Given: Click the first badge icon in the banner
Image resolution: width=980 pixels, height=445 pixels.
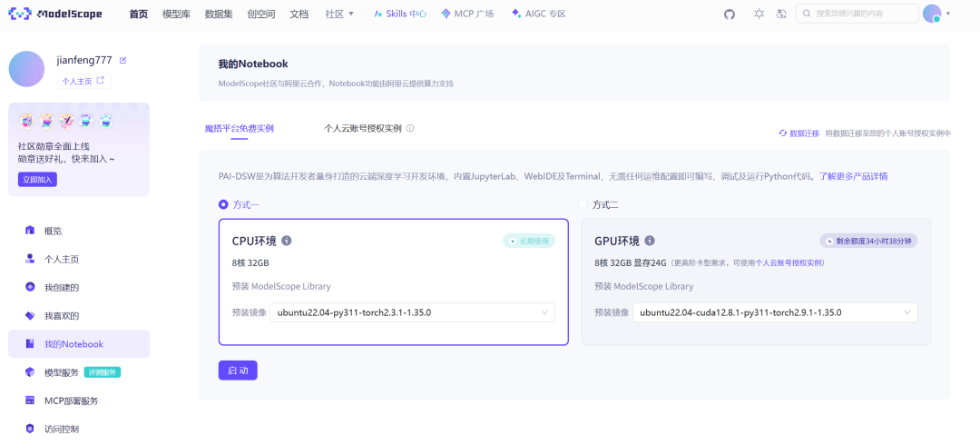Looking at the screenshot, I should pyautogui.click(x=27, y=120).
